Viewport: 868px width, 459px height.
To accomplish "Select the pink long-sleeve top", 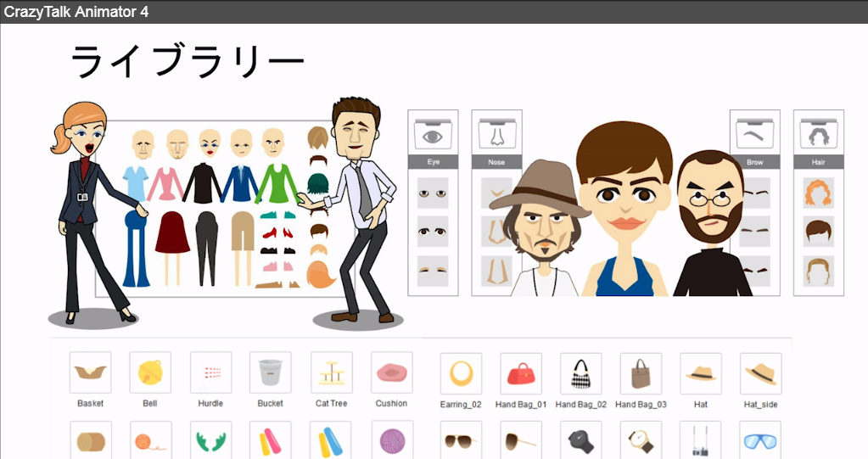I will (x=166, y=183).
